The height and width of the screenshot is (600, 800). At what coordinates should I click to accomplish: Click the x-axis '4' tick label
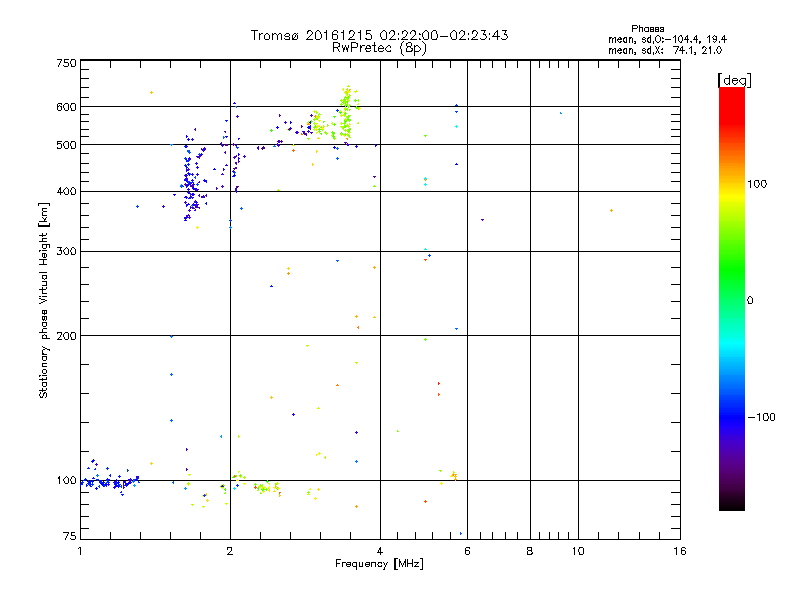380,551
